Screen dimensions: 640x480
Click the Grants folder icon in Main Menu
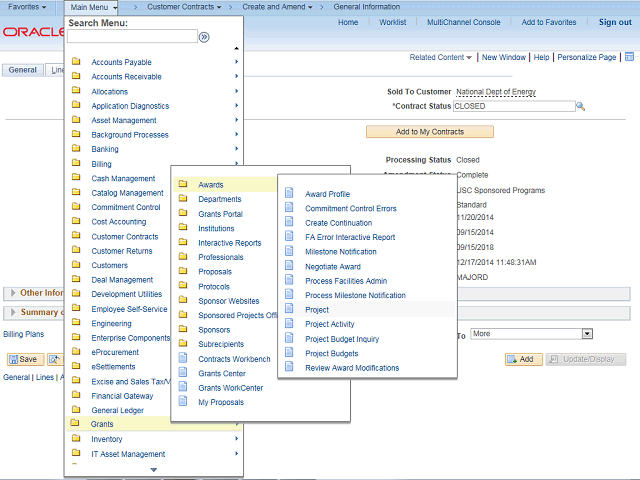click(x=76, y=424)
